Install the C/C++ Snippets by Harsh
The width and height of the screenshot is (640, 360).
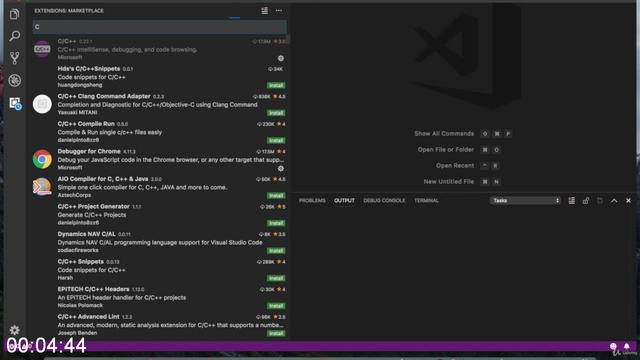276,278
